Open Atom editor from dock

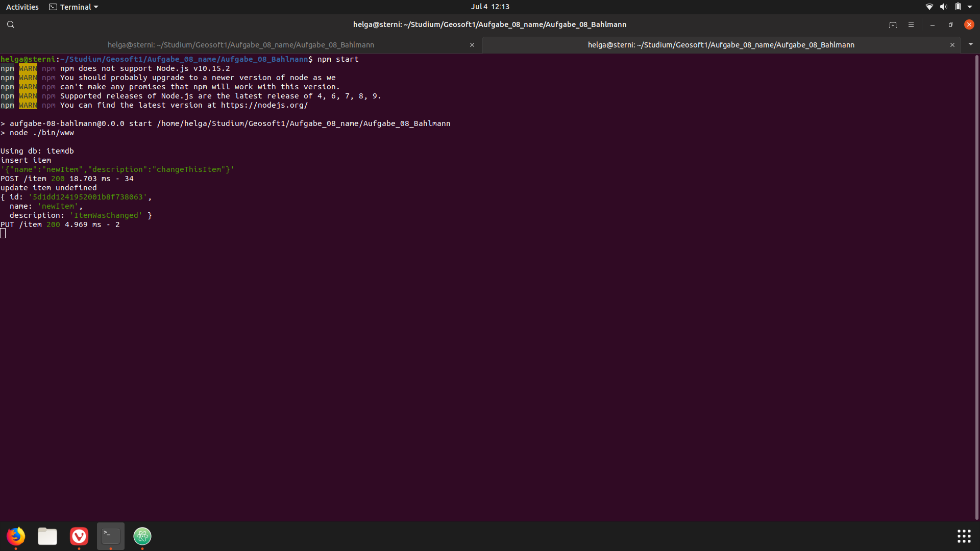click(x=142, y=536)
